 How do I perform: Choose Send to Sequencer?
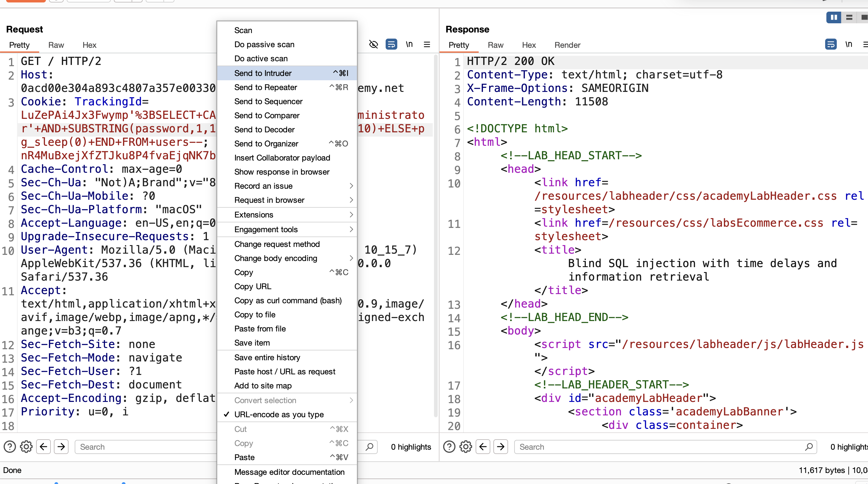coord(287,101)
